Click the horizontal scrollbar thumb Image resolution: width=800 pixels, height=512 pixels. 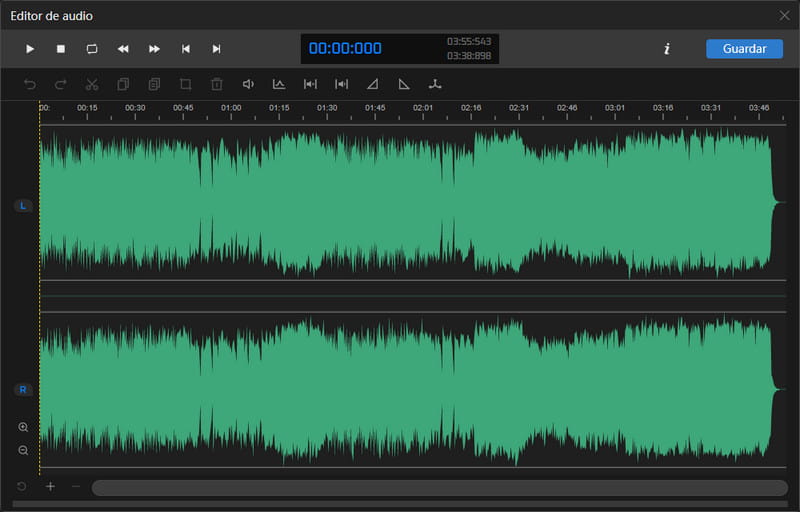point(440,488)
